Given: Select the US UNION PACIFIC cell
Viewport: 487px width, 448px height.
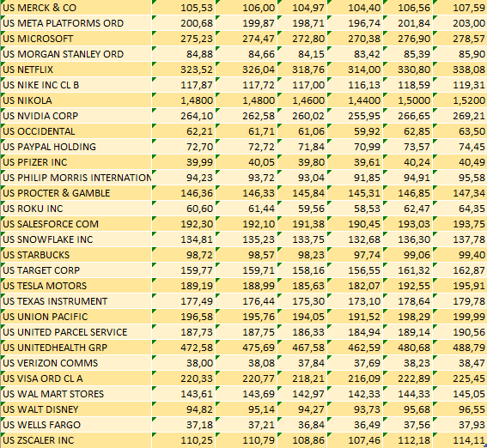Looking at the screenshot, I should click(76, 317).
